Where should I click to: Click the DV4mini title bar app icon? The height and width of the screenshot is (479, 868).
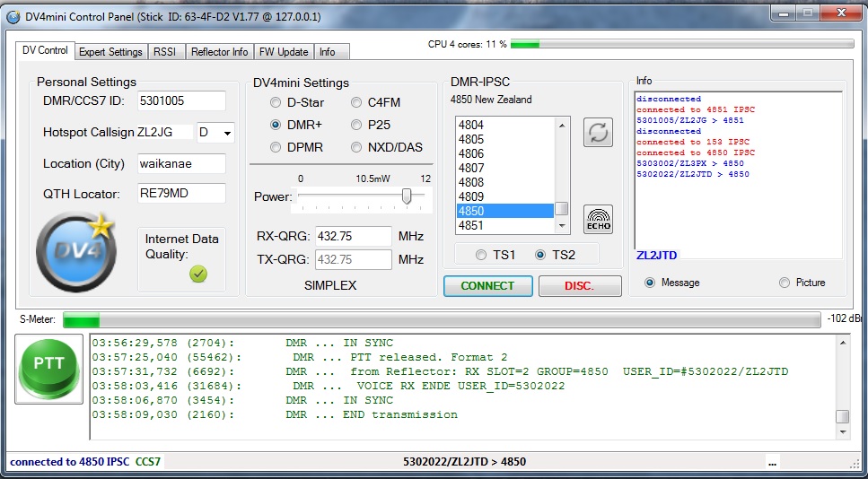[13, 16]
